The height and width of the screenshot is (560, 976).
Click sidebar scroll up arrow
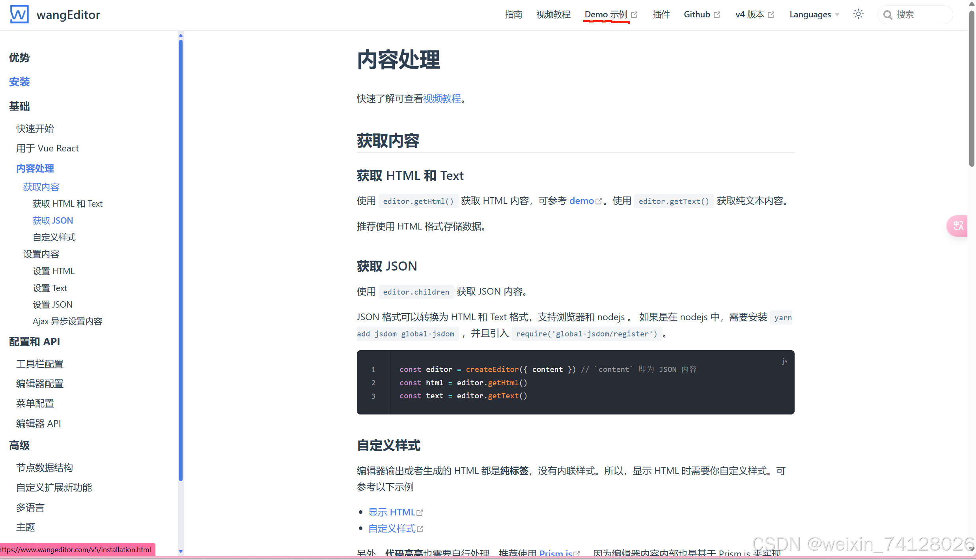(181, 35)
